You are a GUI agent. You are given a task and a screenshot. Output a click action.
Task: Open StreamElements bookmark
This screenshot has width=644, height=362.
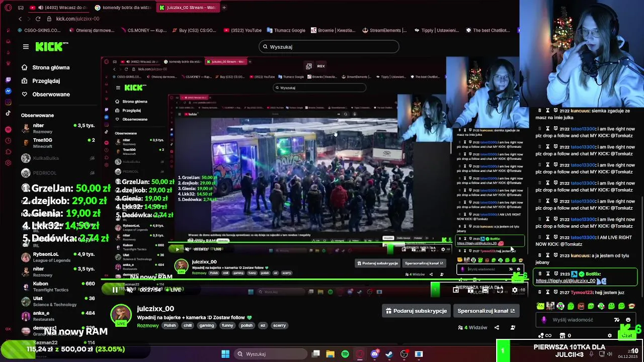coord(384,30)
